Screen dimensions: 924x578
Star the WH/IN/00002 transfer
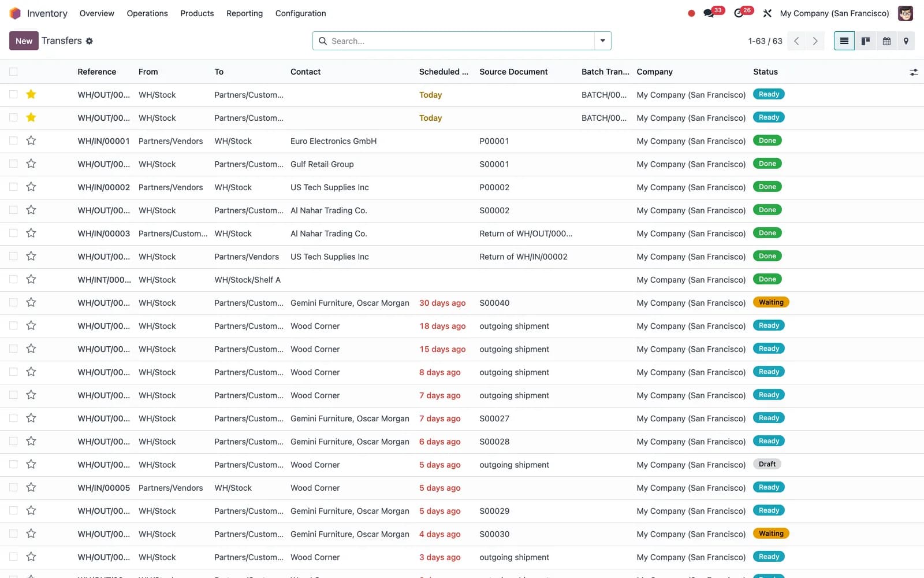pyautogui.click(x=31, y=187)
